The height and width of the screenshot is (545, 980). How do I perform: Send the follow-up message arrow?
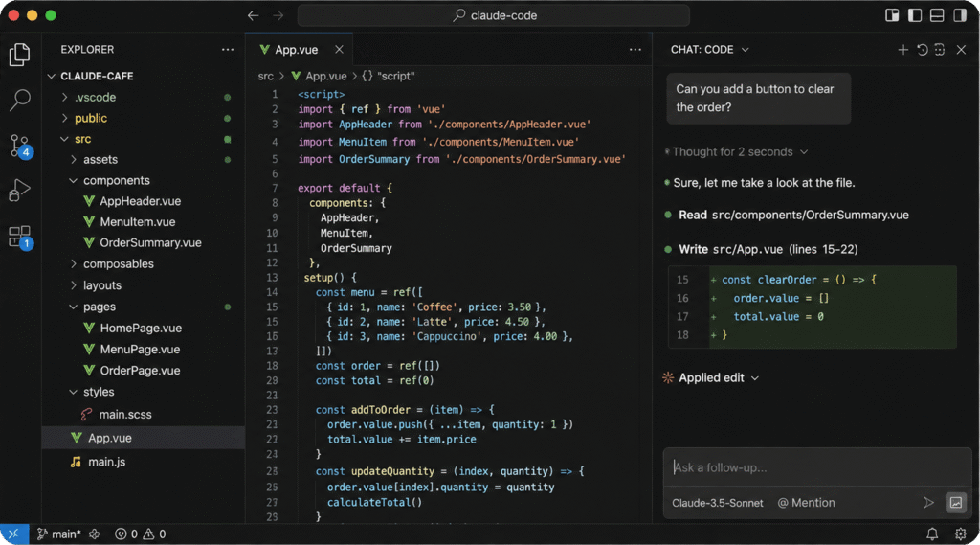(x=928, y=503)
